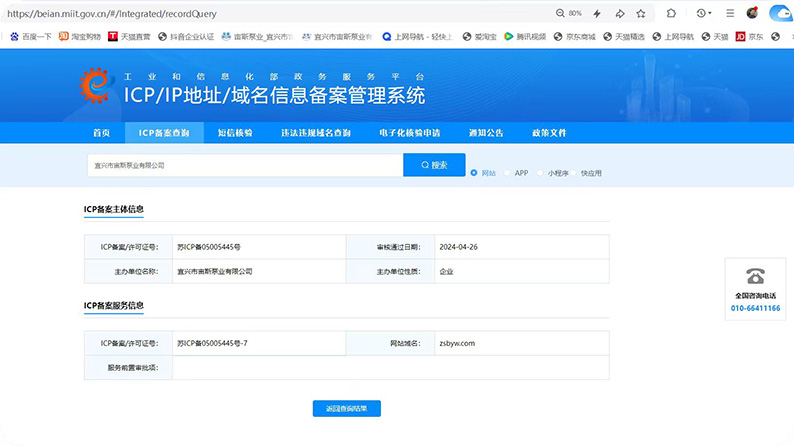Click the user avatar icon in toolbar
This screenshot has height=446, width=794.
point(752,14)
